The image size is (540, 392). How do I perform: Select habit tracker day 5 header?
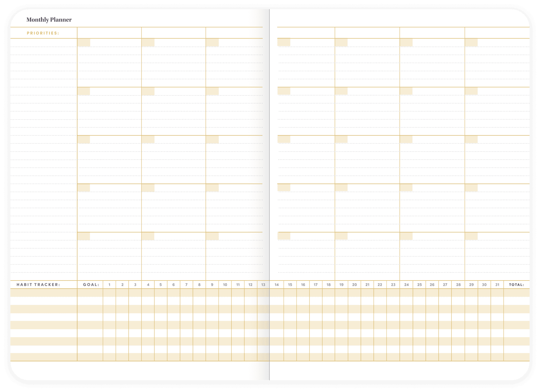tap(160, 285)
